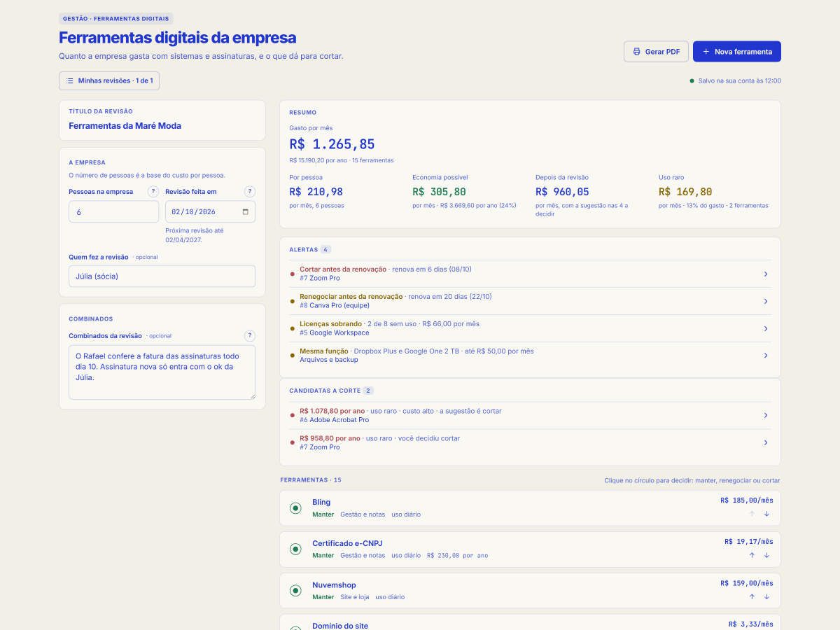Open the date picker calendar icon

[x=245, y=212]
